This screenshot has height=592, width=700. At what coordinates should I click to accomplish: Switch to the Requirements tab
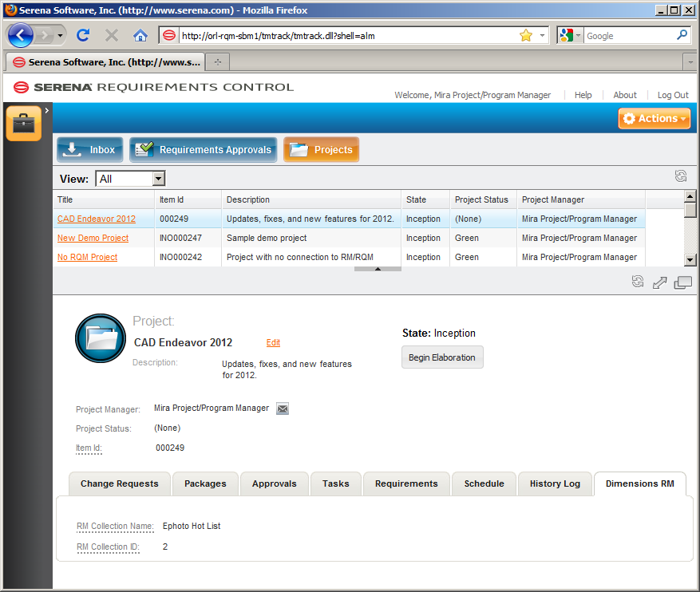tap(407, 484)
